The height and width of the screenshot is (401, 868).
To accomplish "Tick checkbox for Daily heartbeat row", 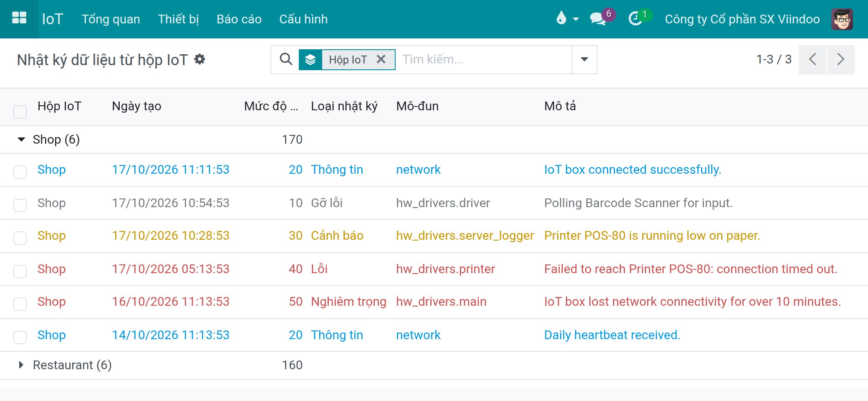I will (x=20, y=337).
